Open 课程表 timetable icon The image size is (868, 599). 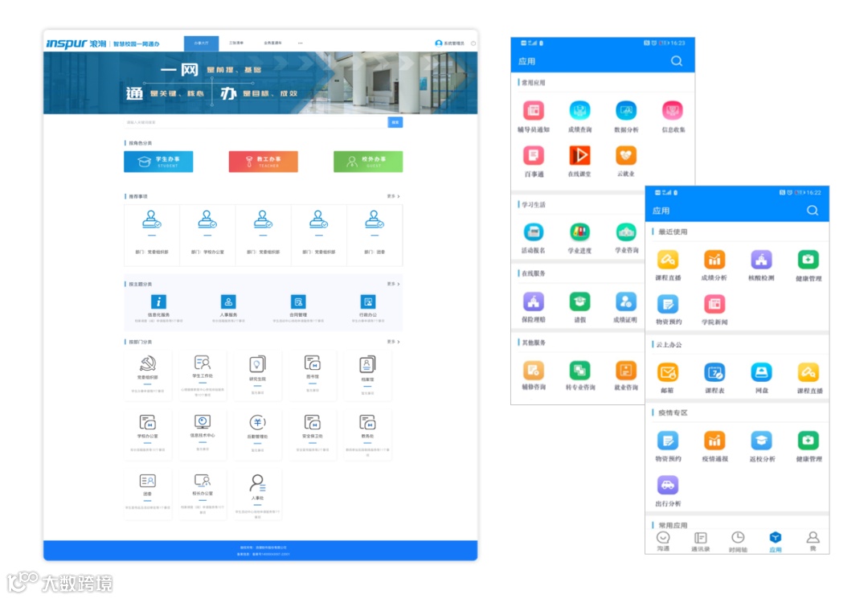click(714, 372)
